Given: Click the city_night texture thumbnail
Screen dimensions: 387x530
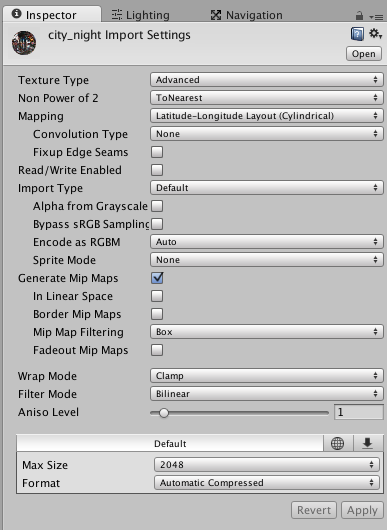Looking at the screenshot, I should pos(24,43).
